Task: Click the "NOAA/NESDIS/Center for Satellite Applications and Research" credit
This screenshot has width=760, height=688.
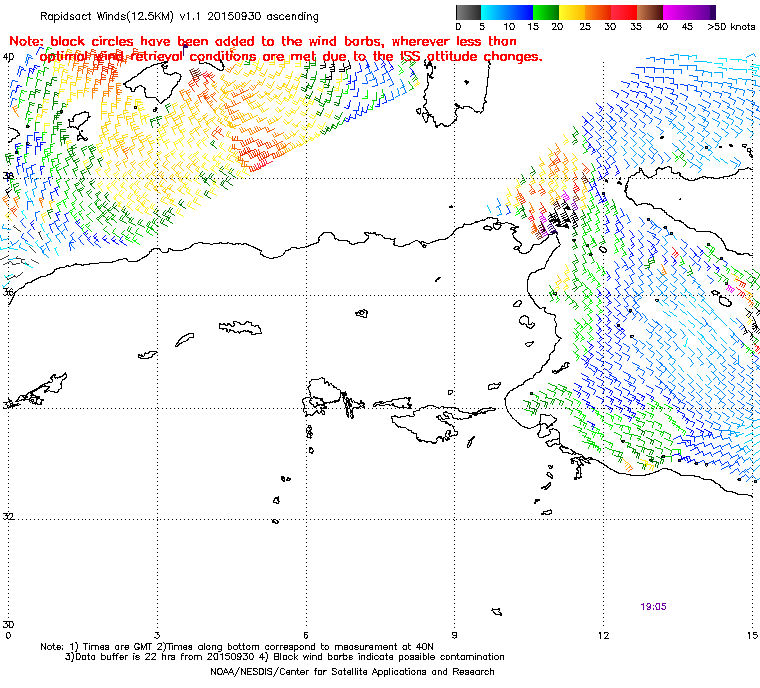Action: (x=352, y=672)
